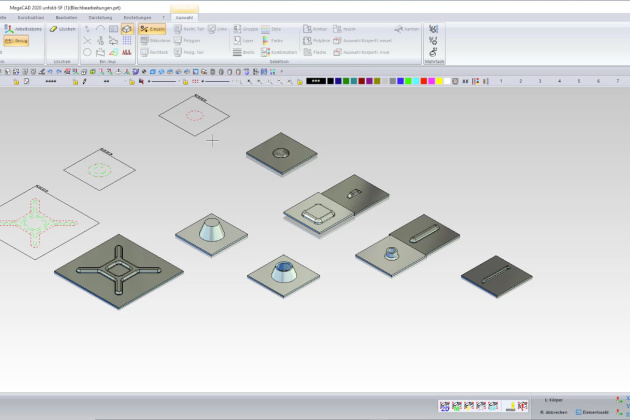The image size is (630, 420).
Task: Open the Einstellungen tab
Action: click(138, 18)
